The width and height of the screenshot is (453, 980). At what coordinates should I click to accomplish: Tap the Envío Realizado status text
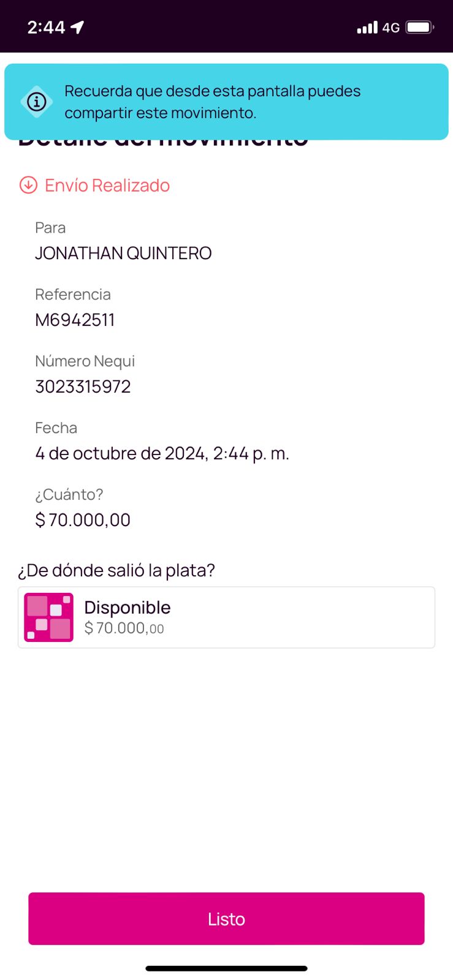[107, 186]
